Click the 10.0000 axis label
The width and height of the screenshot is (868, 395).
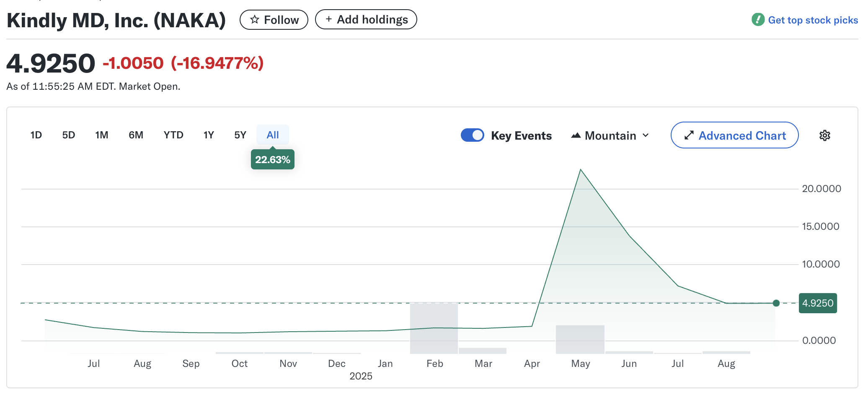821,264
